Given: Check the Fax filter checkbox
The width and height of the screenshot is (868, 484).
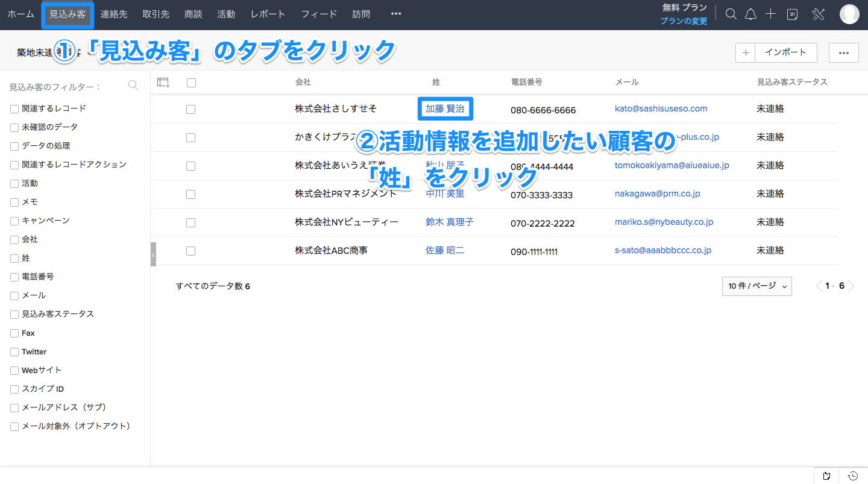Looking at the screenshot, I should point(14,333).
